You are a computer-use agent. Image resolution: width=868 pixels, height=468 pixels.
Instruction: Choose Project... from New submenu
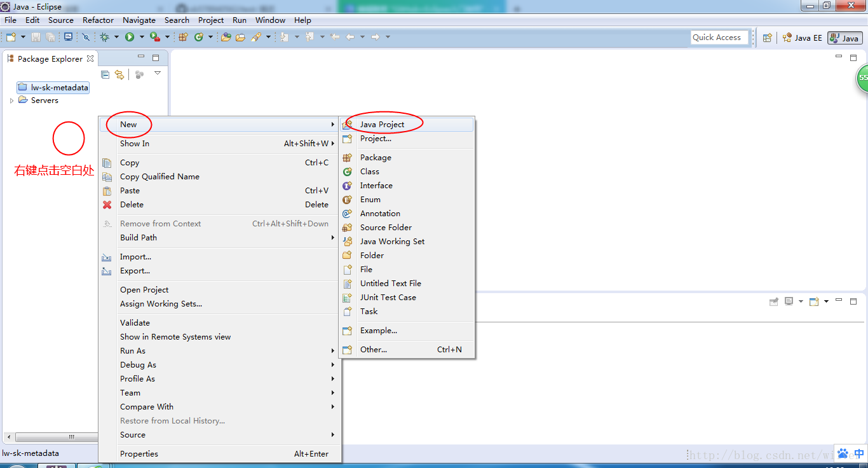[x=407, y=139]
